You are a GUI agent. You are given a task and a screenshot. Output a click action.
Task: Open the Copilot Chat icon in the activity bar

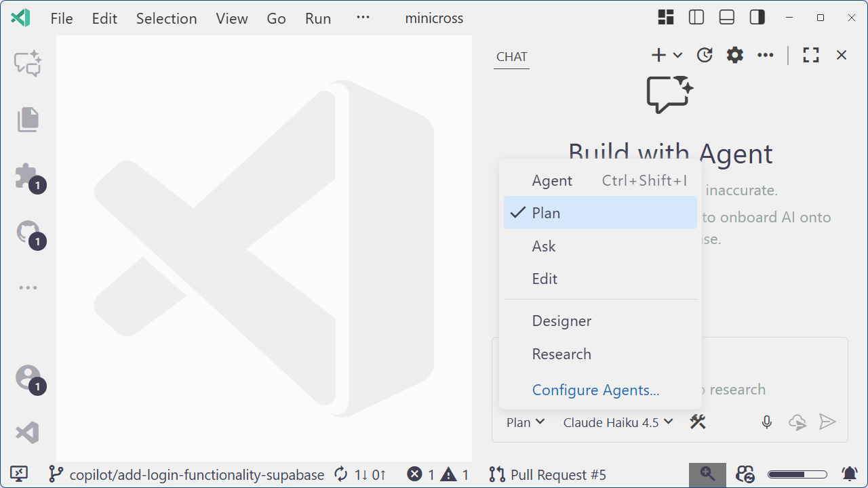(x=28, y=63)
